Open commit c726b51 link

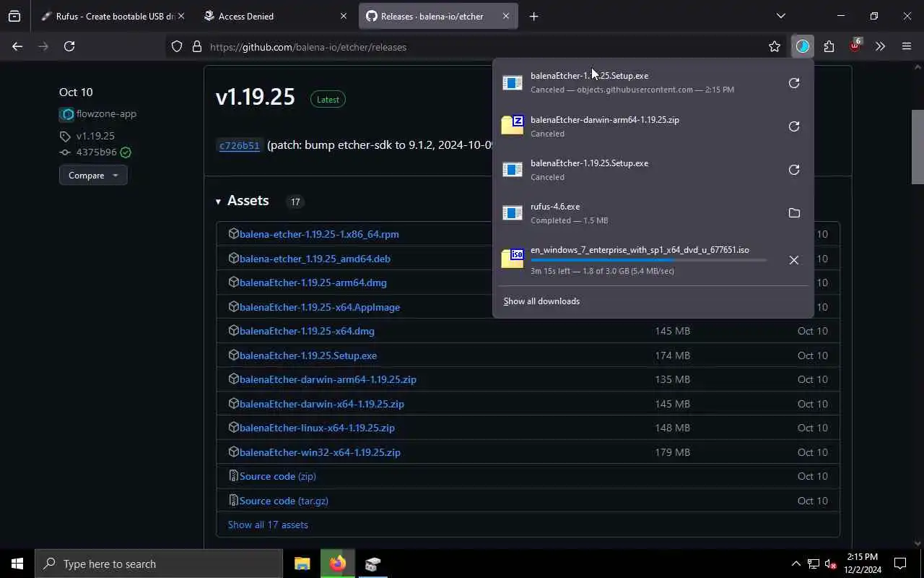[x=239, y=145]
